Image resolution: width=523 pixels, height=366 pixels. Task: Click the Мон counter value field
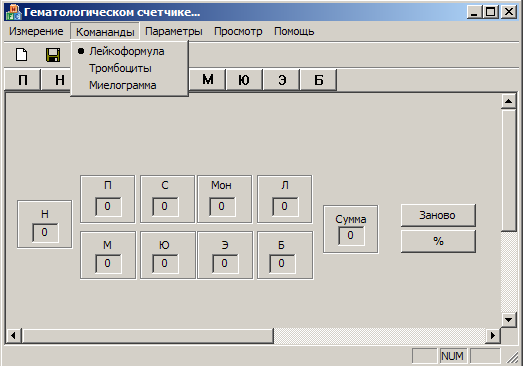click(x=222, y=207)
